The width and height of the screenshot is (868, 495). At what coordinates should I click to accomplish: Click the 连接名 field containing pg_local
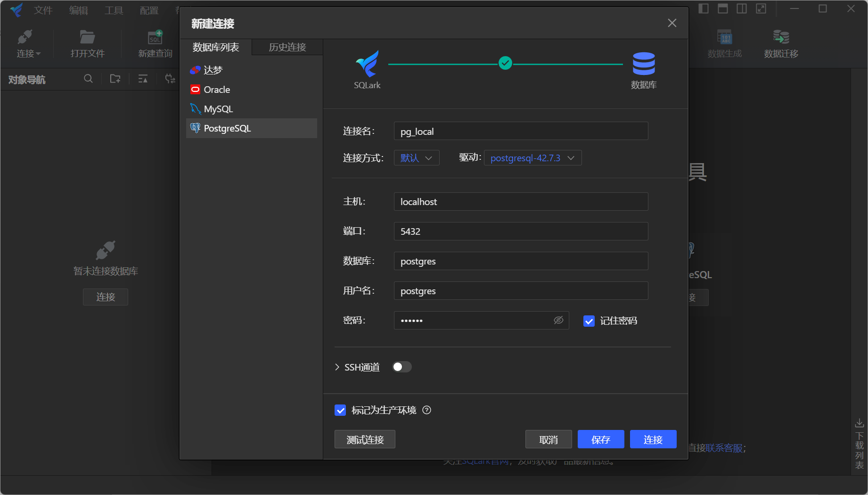click(521, 131)
